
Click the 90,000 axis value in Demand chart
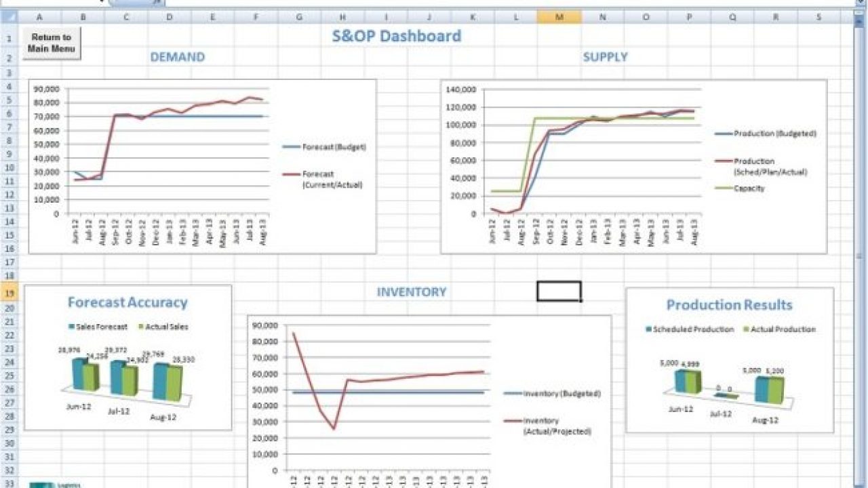click(x=47, y=89)
